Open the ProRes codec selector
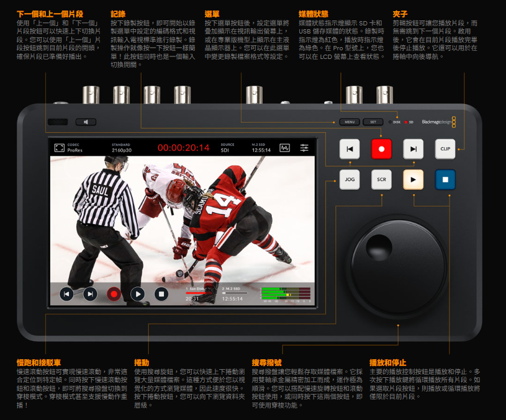The height and width of the screenshot is (420, 506). pyautogui.click(x=76, y=148)
